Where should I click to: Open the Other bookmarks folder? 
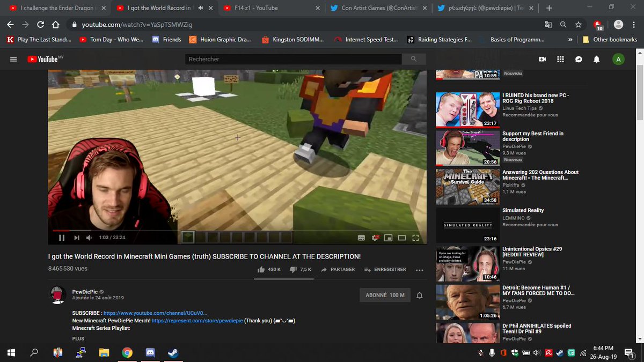pos(610,40)
